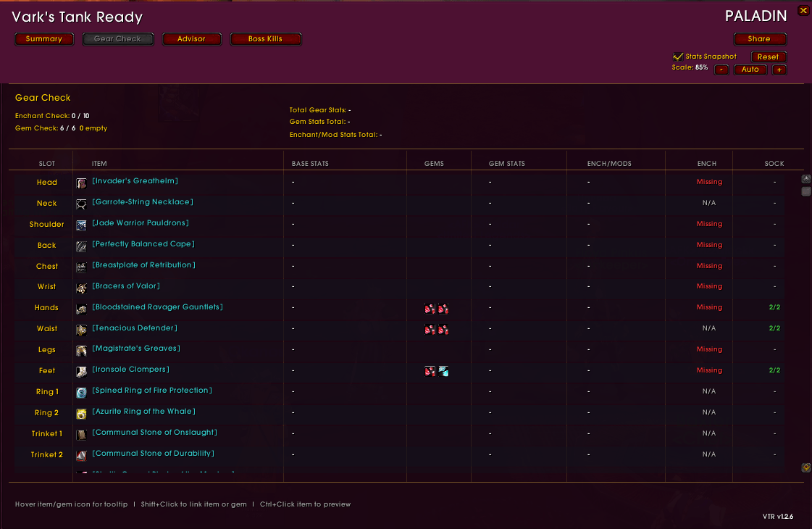Click the Perfectly Balanced Cape name
This screenshot has height=529, width=812.
(x=143, y=244)
